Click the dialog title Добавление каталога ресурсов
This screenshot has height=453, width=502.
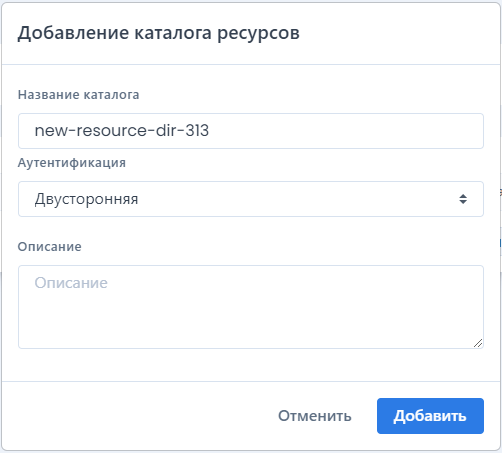pos(159,33)
